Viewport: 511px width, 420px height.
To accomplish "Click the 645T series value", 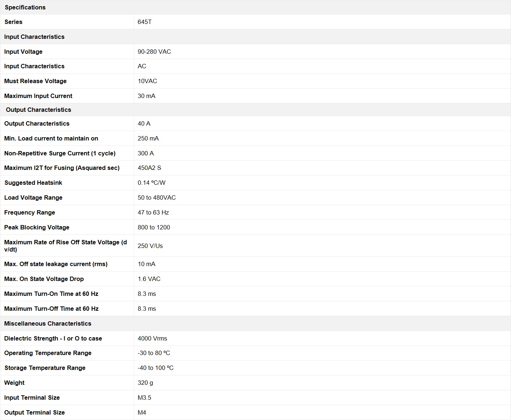I will pyautogui.click(x=144, y=22).
